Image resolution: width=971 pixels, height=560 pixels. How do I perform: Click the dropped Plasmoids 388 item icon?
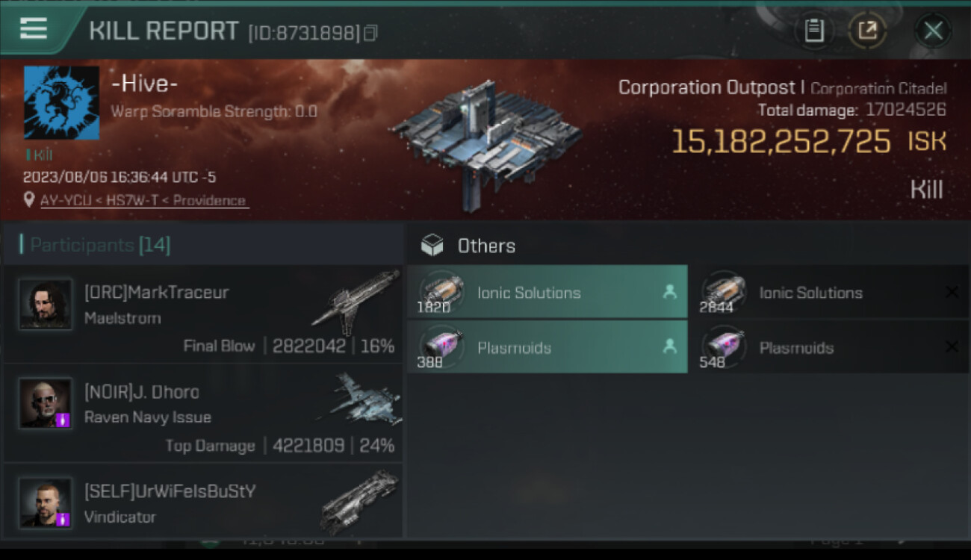click(441, 346)
